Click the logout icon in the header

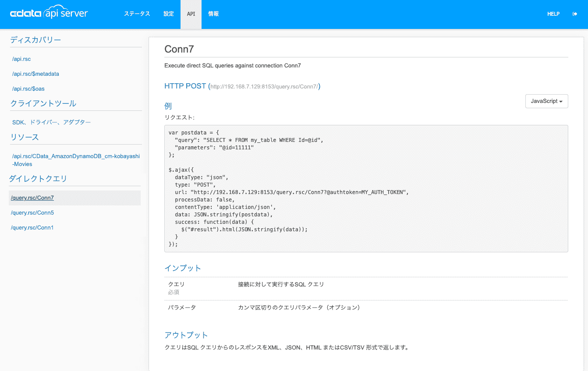click(x=575, y=14)
